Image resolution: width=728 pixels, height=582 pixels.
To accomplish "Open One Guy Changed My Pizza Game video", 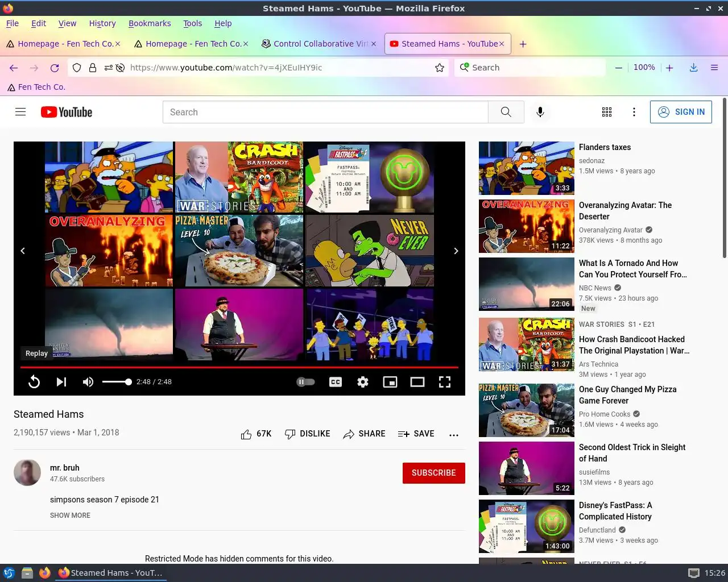I will click(627, 395).
